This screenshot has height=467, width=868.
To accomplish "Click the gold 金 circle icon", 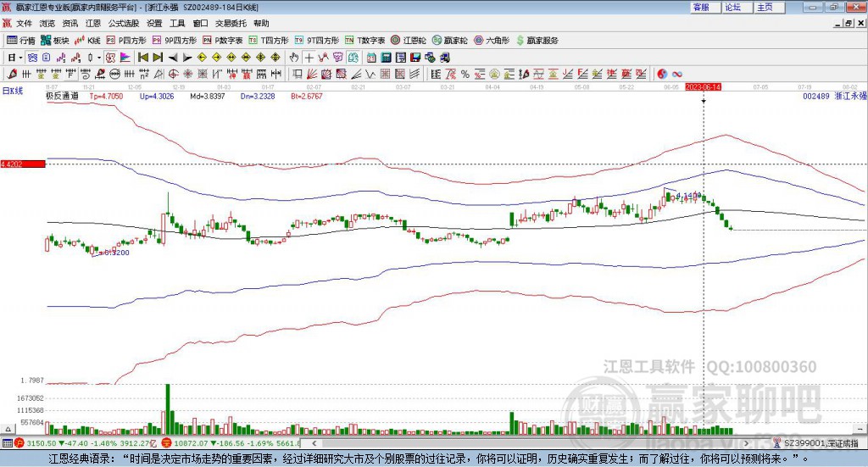I will pyautogui.click(x=494, y=74).
